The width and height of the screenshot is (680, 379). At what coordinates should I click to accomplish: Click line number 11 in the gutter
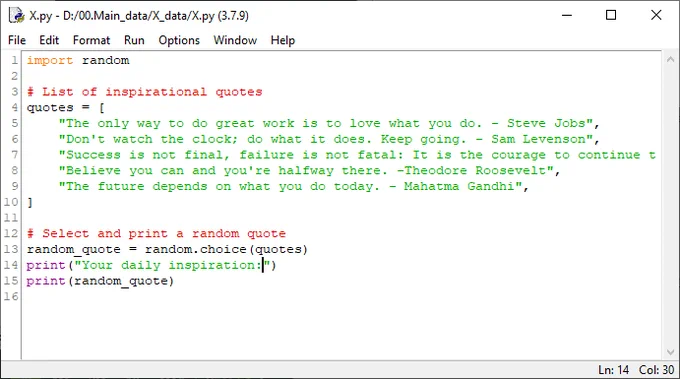tap(11, 218)
